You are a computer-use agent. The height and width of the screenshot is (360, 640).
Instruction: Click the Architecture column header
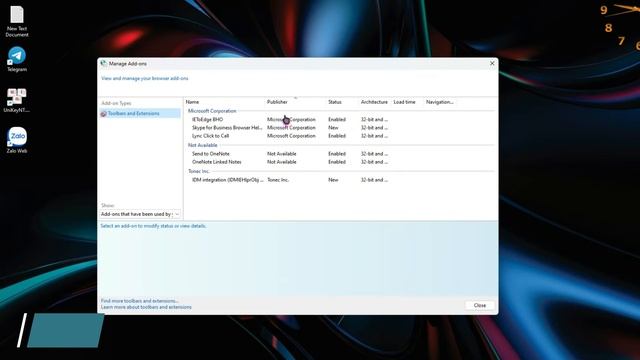(x=374, y=102)
